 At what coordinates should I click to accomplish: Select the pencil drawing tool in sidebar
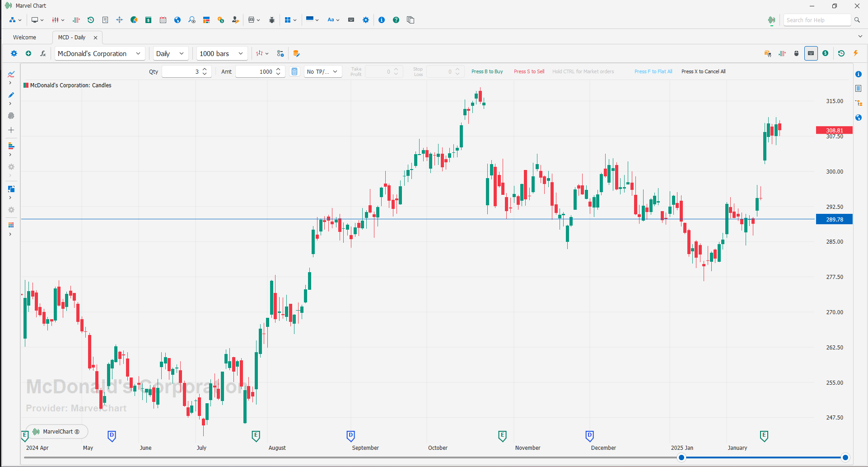click(11, 95)
